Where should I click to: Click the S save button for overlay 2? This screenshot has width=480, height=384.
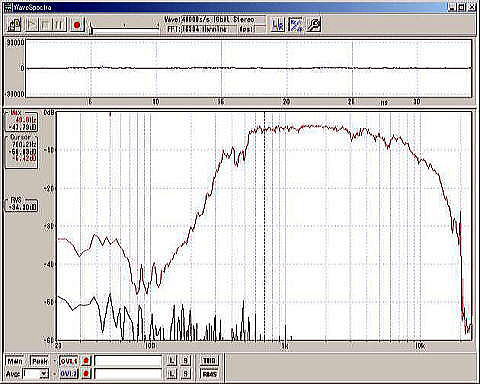(185, 374)
